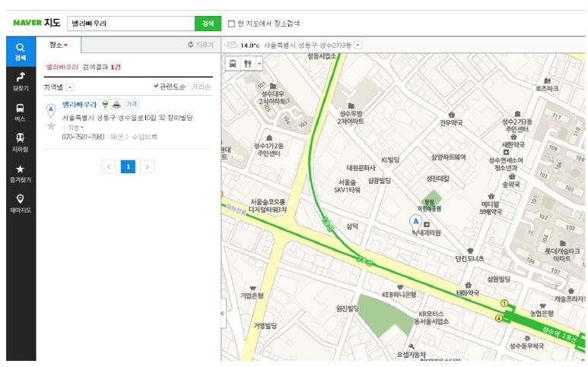Click the street view pin icon next to 벨라빠우라
588x367 pixels.
coord(106,105)
